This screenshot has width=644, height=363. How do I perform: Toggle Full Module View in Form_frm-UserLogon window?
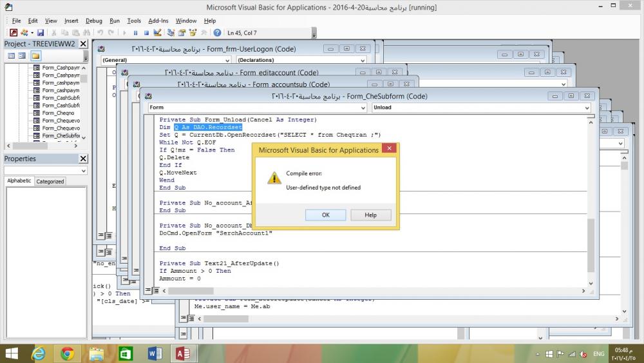click(108, 235)
